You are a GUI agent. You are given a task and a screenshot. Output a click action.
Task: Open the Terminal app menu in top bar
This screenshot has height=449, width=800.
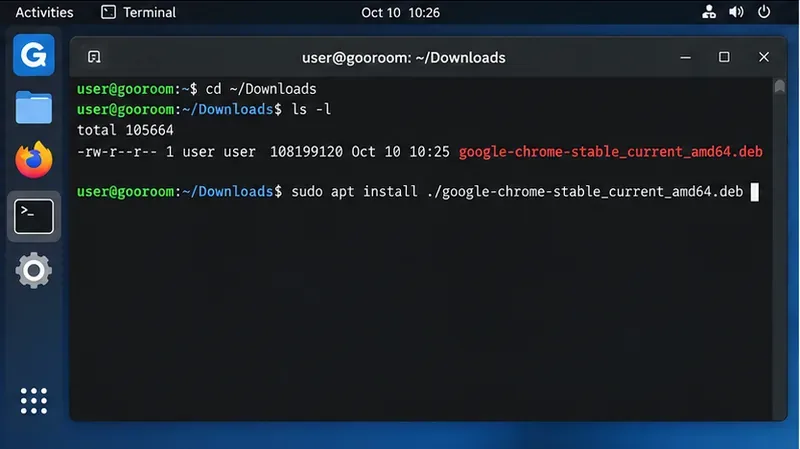pos(139,12)
